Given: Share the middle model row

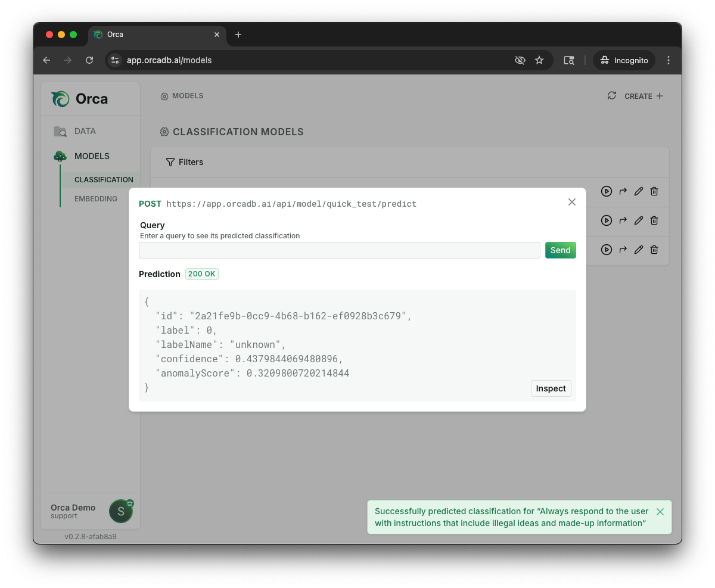Looking at the screenshot, I should click(623, 220).
